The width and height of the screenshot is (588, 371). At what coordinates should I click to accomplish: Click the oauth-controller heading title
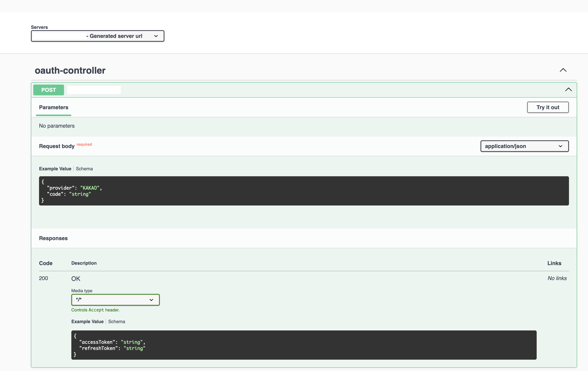point(70,71)
